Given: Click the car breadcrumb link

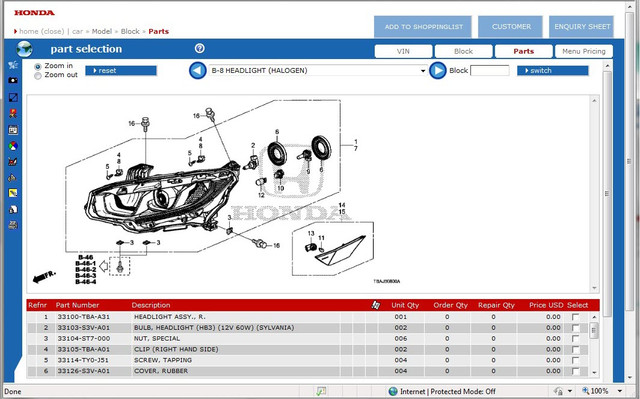Looking at the screenshot, I should (77, 31).
